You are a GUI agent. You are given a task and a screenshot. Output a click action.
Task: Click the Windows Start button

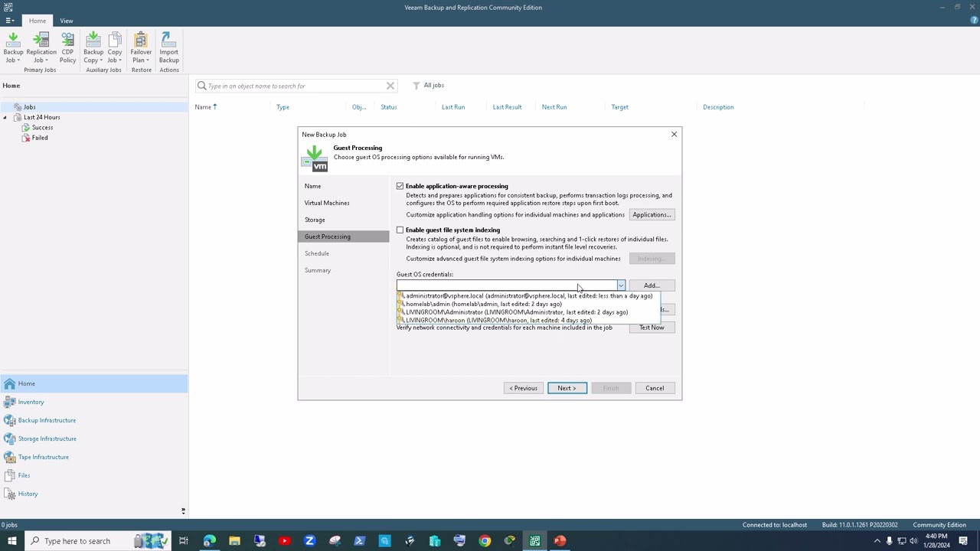tap(11, 541)
